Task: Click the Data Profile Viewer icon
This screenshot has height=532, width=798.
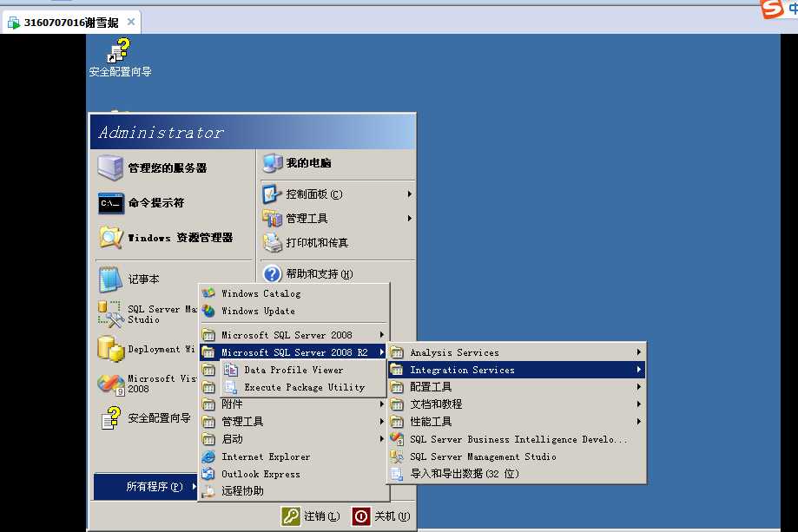Action: pos(231,370)
